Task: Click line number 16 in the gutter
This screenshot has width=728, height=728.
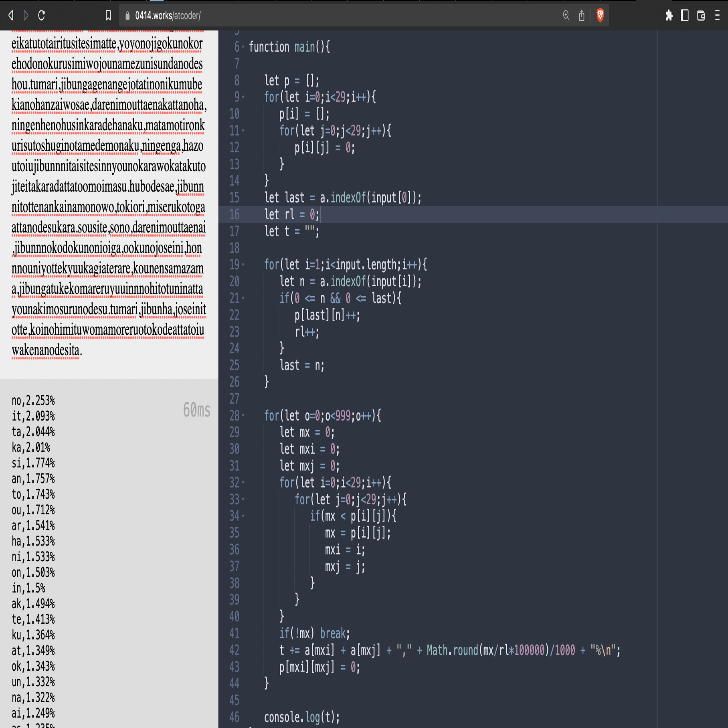Action: [234, 214]
